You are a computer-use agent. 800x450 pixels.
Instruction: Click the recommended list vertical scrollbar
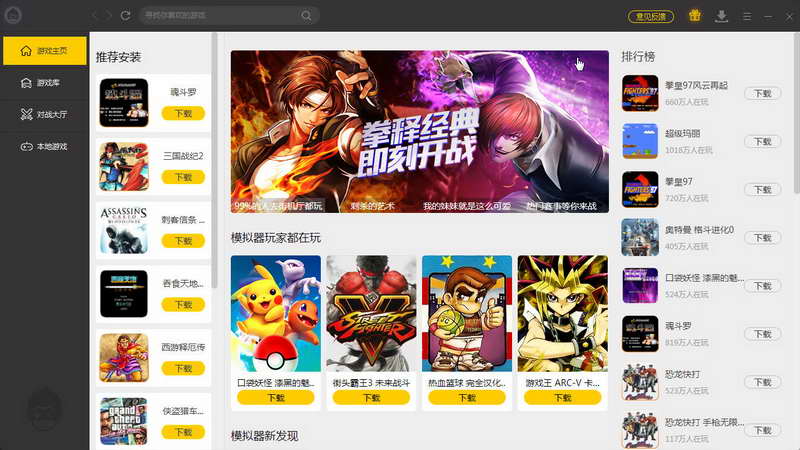(x=214, y=160)
